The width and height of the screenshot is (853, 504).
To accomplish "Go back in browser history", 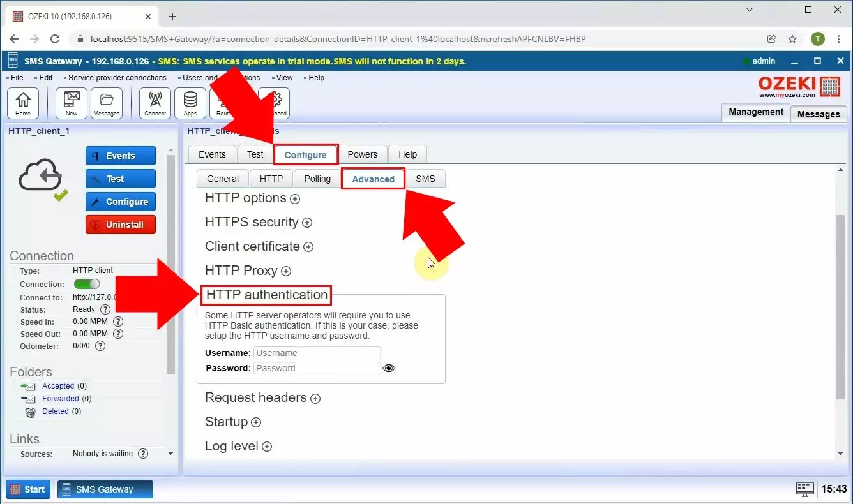I will (14, 39).
